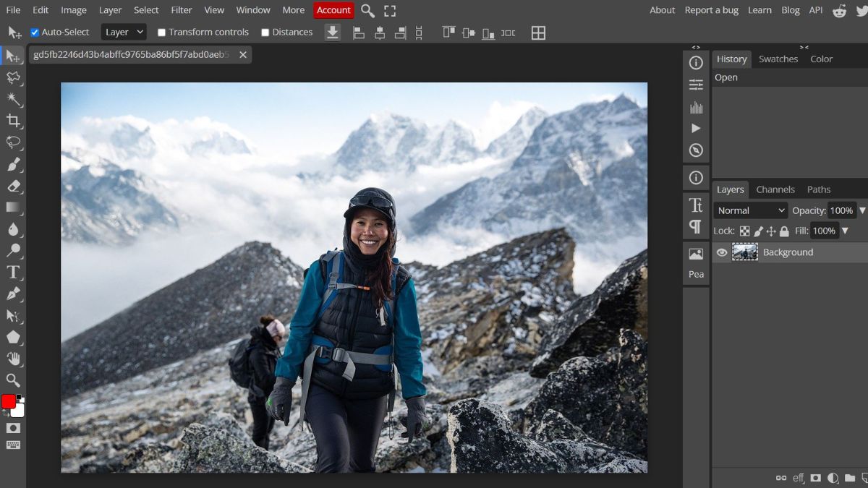Switch to the Swatches tab
The height and width of the screenshot is (488, 868).
778,59
